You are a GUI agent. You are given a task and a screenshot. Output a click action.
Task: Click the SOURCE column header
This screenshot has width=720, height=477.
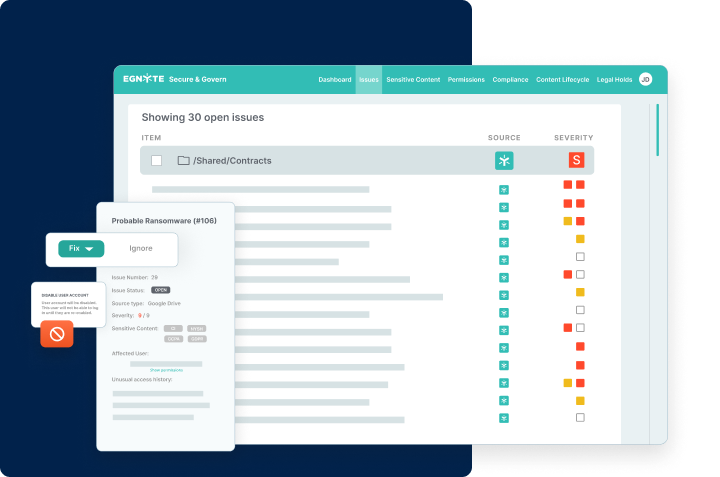(504, 138)
